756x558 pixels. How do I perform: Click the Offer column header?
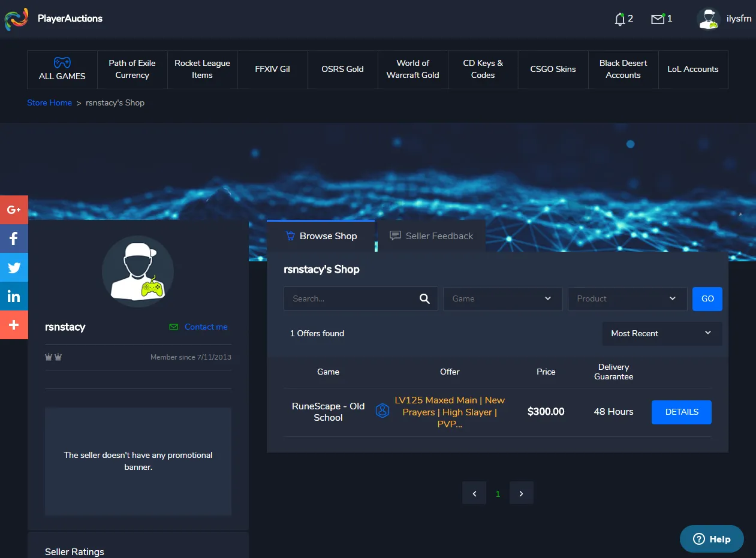[450, 372]
